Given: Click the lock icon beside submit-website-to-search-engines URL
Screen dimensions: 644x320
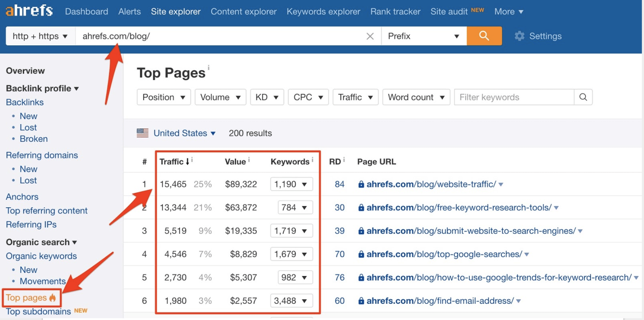Looking at the screenshot, I should click(x=361, y=231).
